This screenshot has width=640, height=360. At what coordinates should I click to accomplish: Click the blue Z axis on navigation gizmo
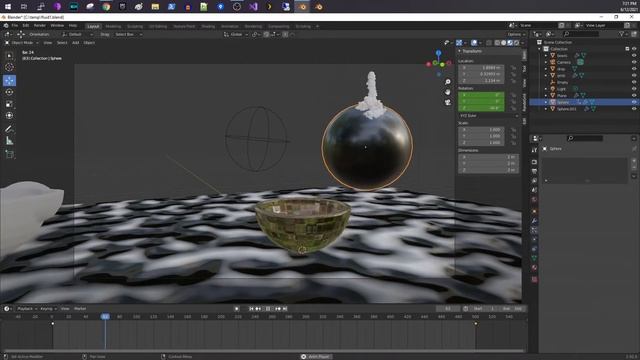click(438, 53)
